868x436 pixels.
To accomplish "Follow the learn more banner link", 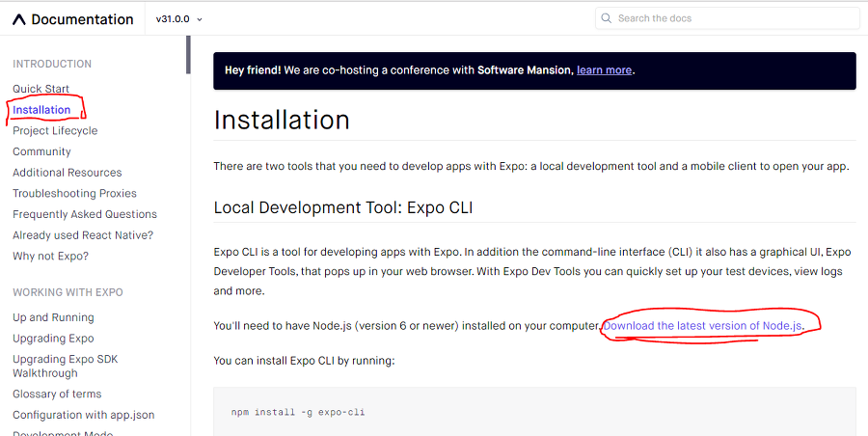I will coord(604,70).
